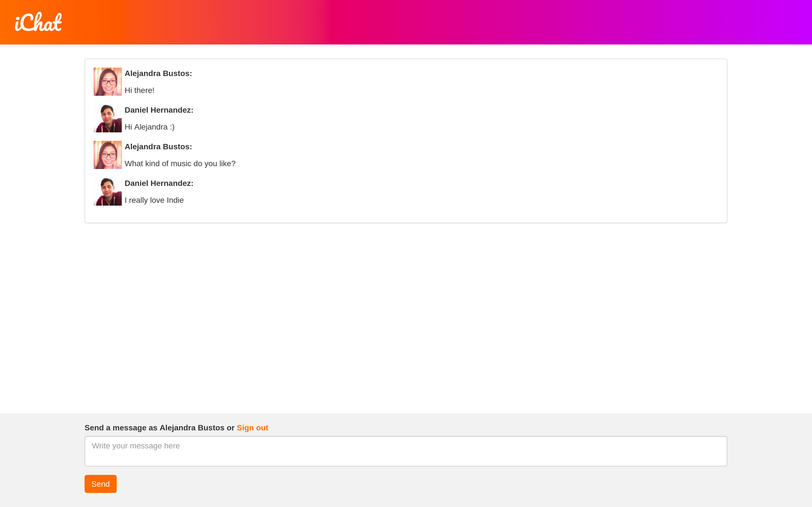This screenshot has width=812, height=507.
Task: Select the 'Hi there!' message text
Action: click(139, 90)
